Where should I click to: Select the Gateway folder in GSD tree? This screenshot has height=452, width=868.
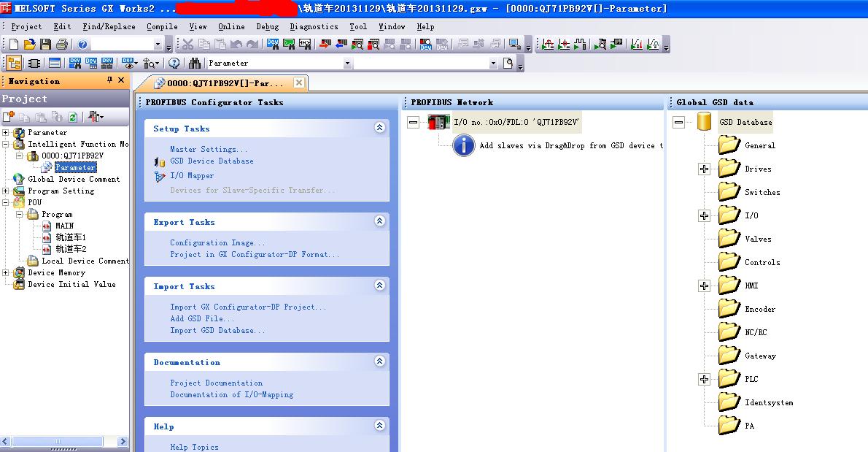point(759,356)
